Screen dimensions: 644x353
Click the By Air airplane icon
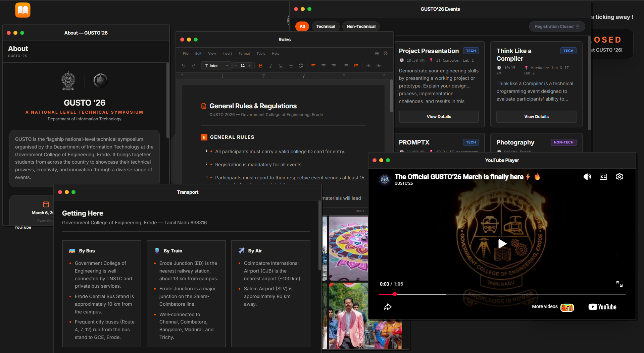pos(242,250)
